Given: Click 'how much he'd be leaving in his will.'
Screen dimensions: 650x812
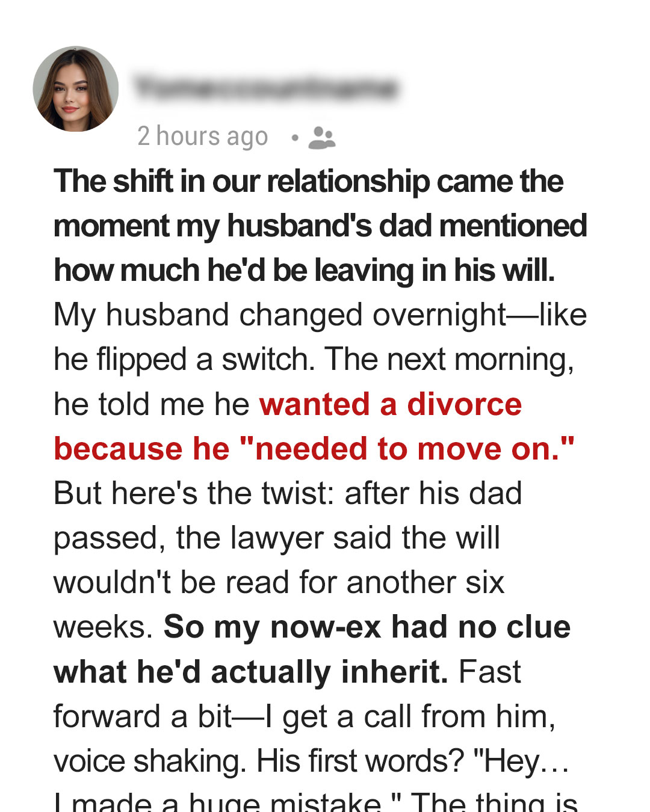Looking at the screenshot, I should (305, 270).
